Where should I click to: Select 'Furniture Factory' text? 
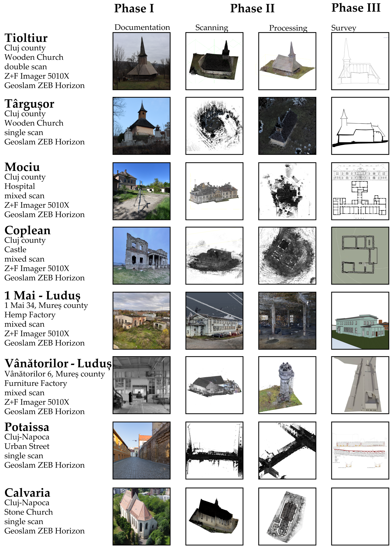[36, 383]
